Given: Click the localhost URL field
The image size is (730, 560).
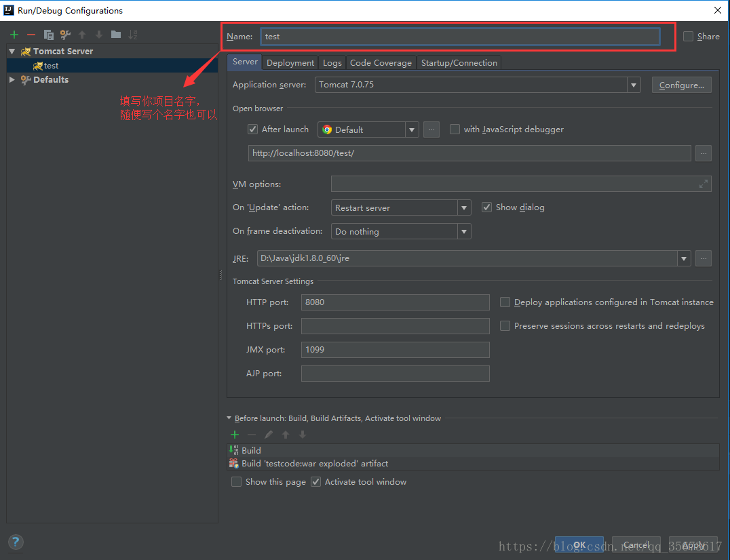Looking at the screenshot, I should (x=469, y=153).
